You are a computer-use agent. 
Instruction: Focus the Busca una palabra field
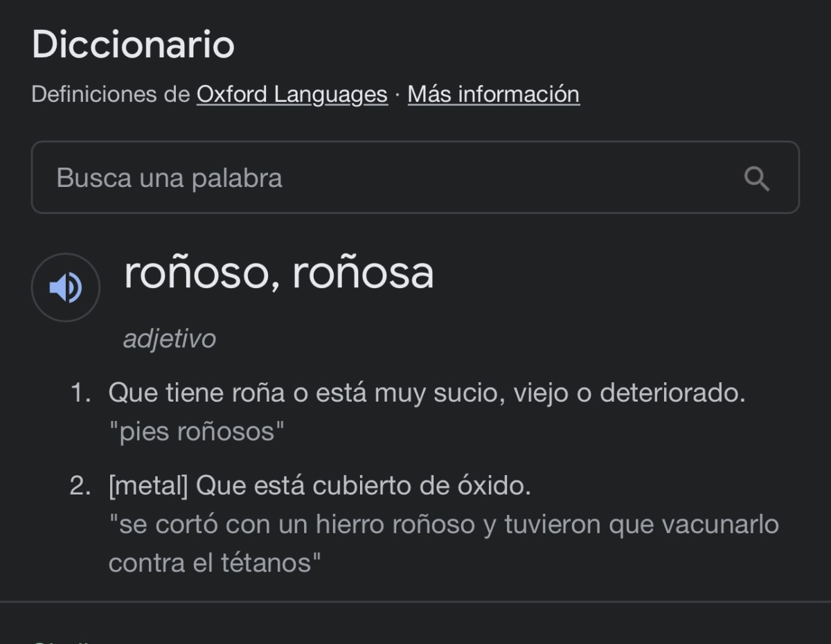[415, 177]
